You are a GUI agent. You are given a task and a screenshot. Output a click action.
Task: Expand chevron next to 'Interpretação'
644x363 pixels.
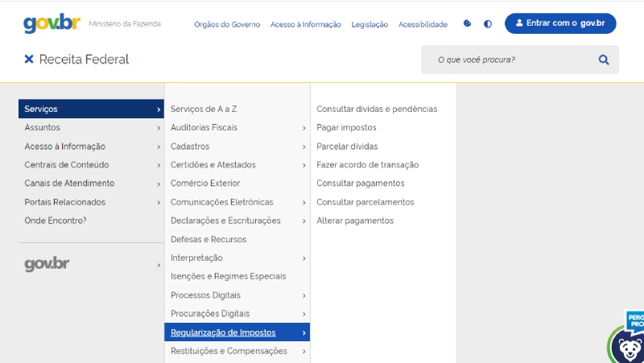304,258
